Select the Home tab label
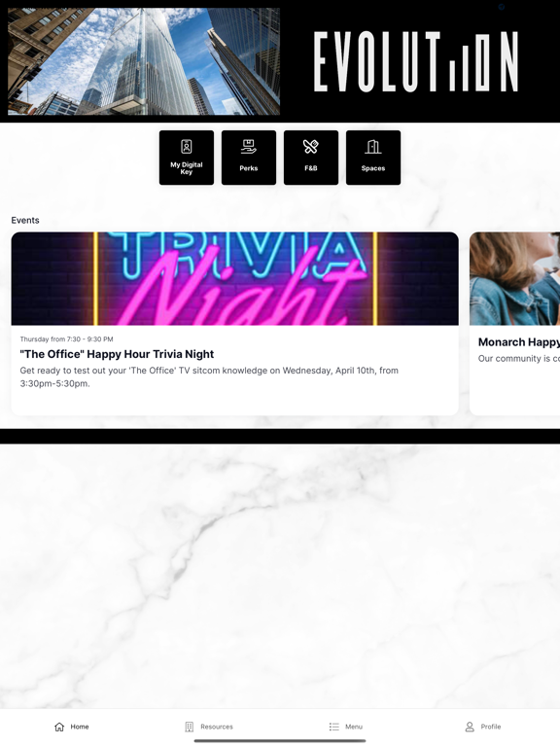This screenshot has height=747, width=560. coord(80,727)
